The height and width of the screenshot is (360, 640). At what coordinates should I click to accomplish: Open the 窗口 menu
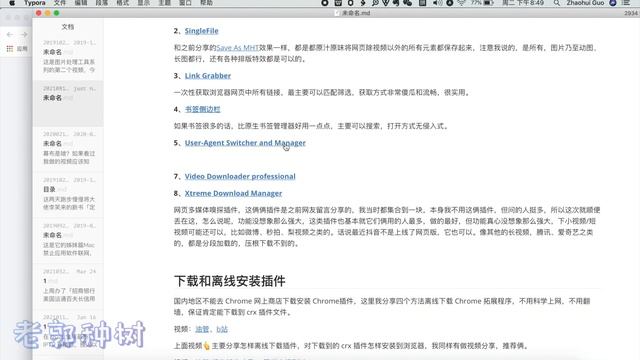tap(185, 3)
